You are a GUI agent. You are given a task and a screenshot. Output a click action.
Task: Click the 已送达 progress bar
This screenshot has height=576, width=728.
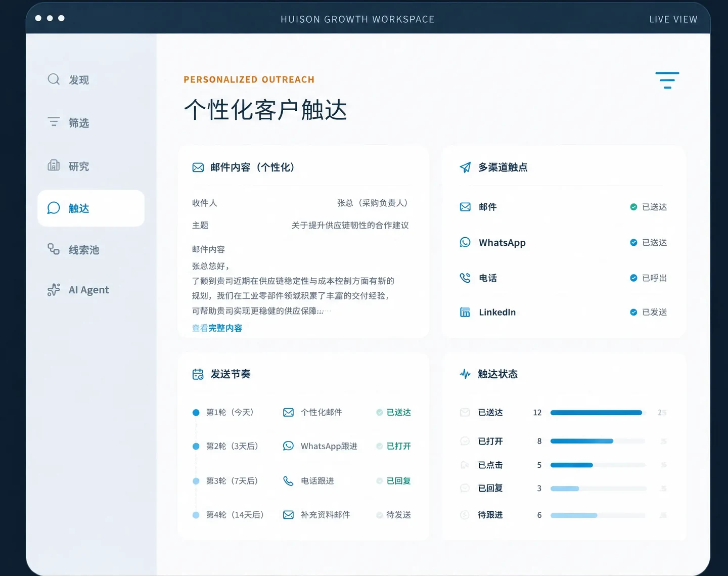[x=598, y=413]
